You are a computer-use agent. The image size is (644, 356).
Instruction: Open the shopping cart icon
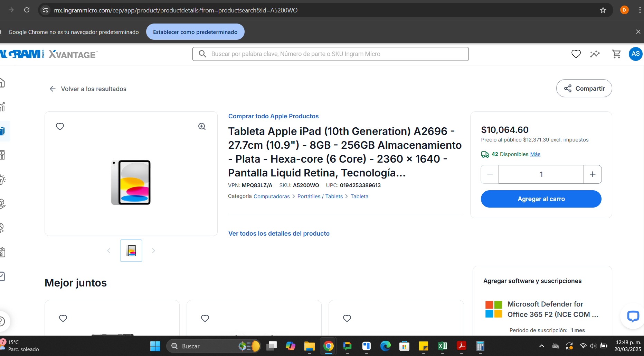616,54
